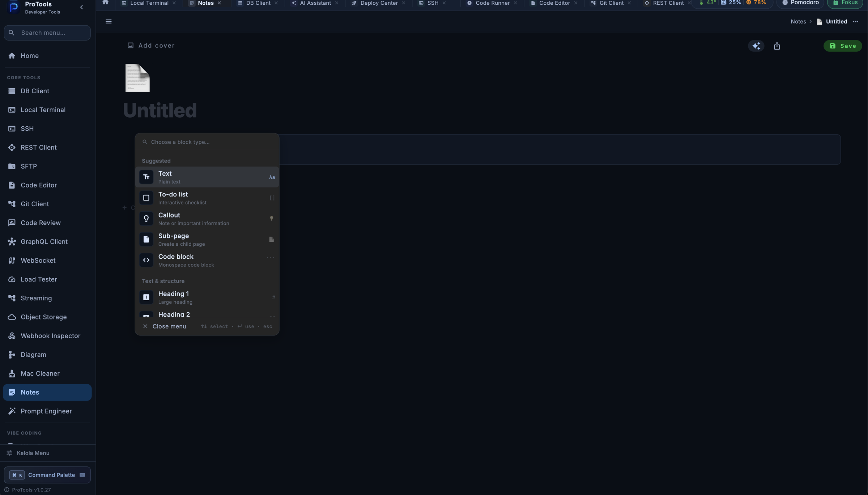The height and width of the screenshot is (495, 868).
Task: Open the WebSocket tool
Action: 47,261
